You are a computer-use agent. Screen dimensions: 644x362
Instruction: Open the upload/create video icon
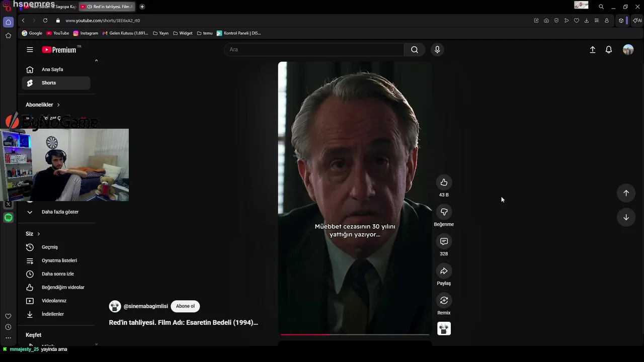tap(593, 50)
